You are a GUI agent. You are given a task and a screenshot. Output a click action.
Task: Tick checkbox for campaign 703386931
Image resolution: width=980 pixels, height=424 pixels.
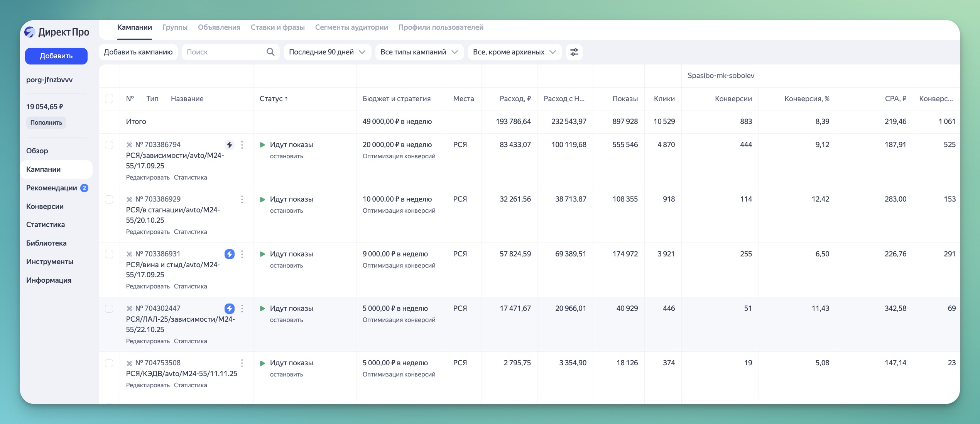tap(109, 254)
